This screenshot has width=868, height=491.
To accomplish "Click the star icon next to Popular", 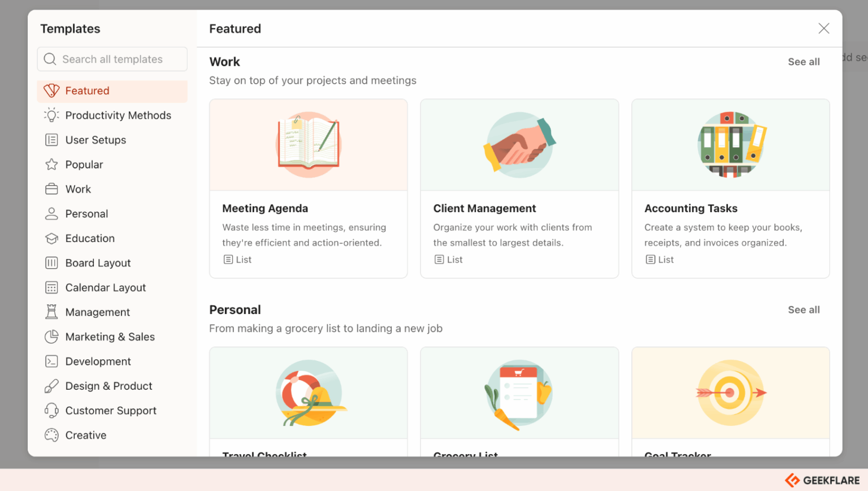I will (x=51, y=164).
